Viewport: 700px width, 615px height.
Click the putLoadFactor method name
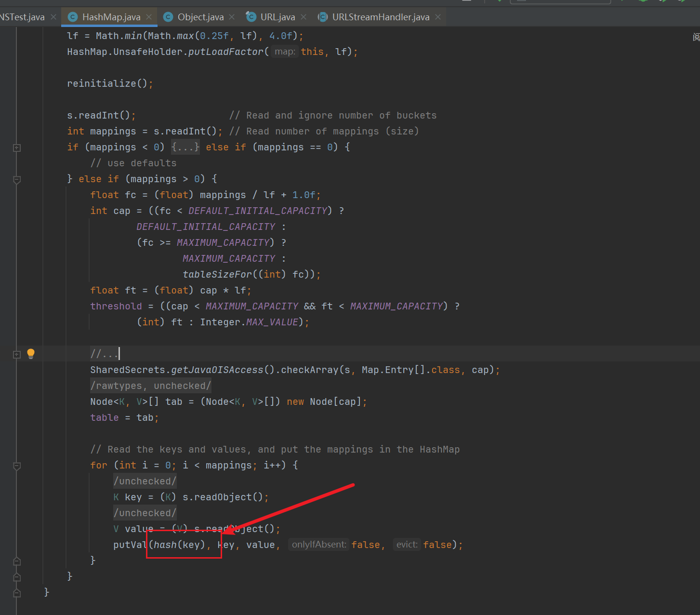(x=225, y=52)
